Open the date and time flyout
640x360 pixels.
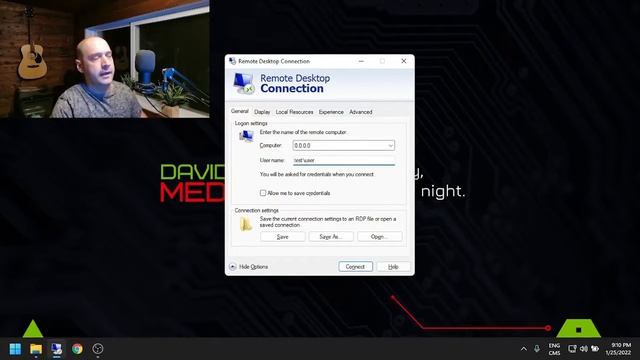coord(618,349)
